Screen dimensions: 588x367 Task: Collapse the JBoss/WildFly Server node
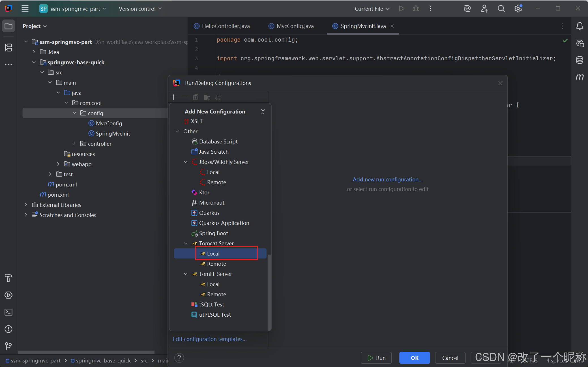[186, 162]
